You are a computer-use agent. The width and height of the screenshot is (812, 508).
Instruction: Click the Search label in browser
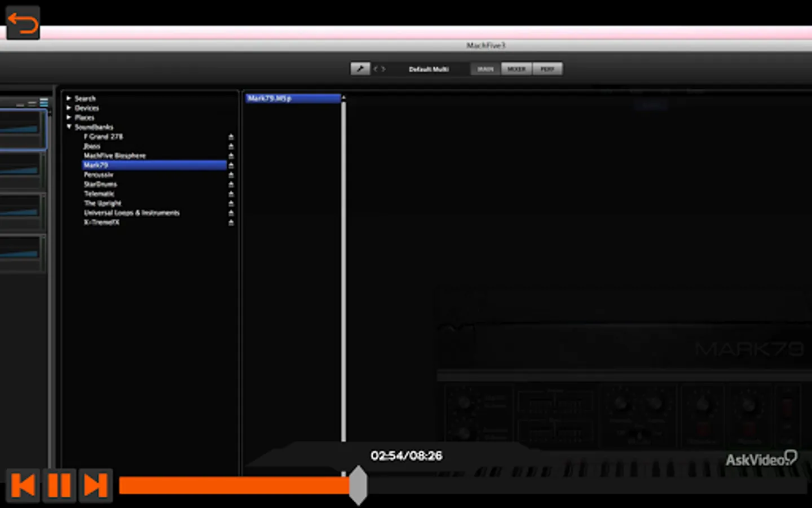click(85, 98)
